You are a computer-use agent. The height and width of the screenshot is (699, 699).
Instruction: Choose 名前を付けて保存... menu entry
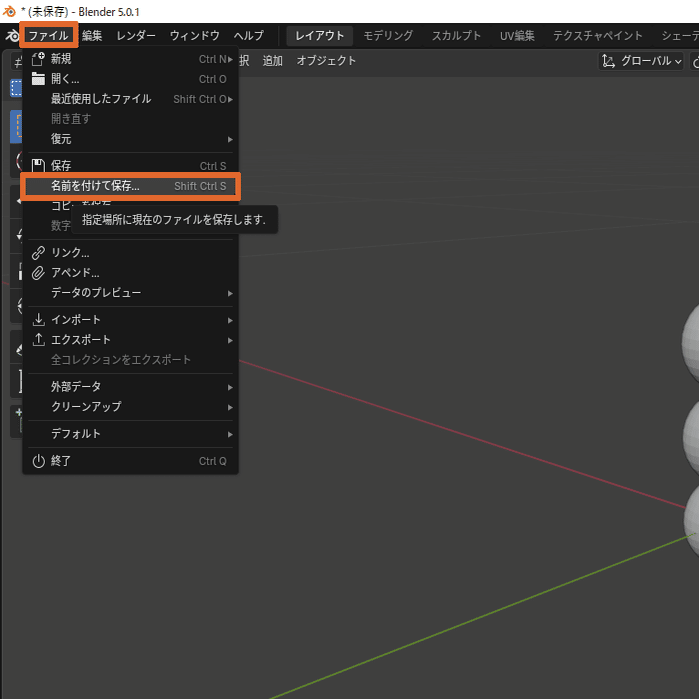point(130,186)
